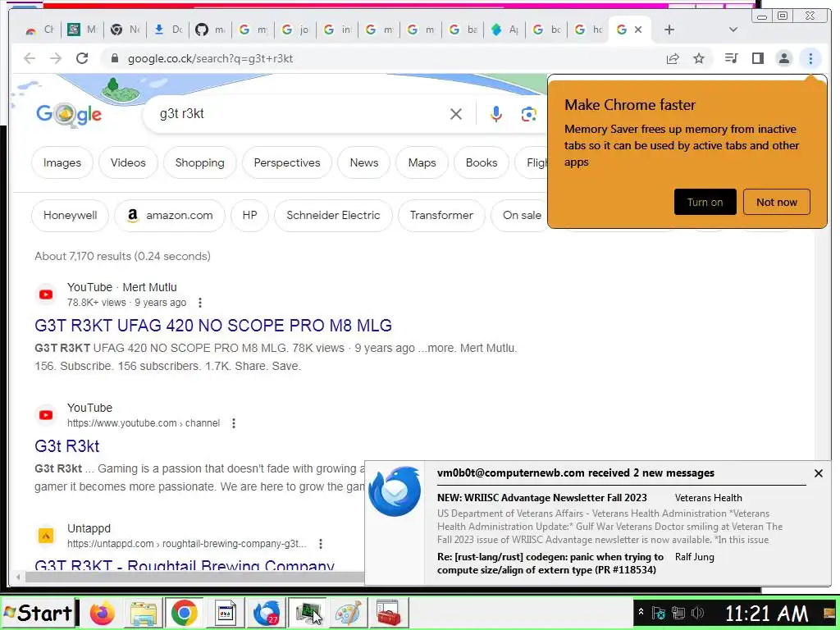Start voice search with the microphone icon
The image size is (840, 630).
tap(496, 114)
